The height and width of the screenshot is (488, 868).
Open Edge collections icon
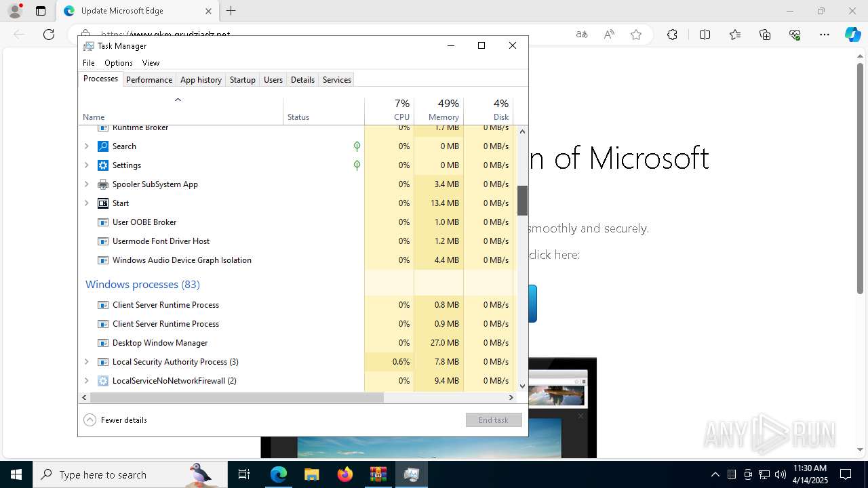coord(765,35)
